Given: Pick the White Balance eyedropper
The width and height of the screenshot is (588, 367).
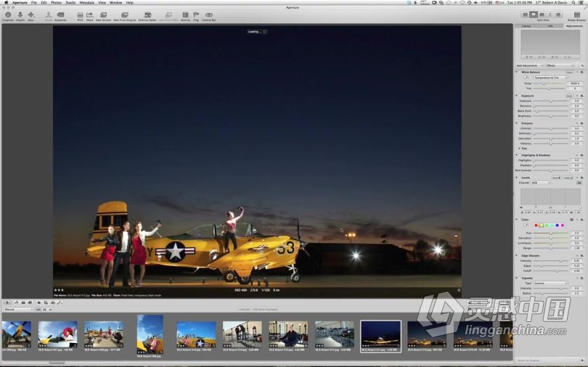Looking at the screenshot, I should click(526, 78).
